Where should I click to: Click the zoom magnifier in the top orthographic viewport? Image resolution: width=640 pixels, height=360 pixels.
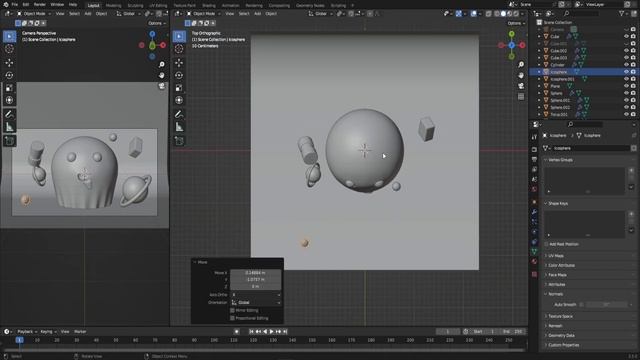pos(521,64)
